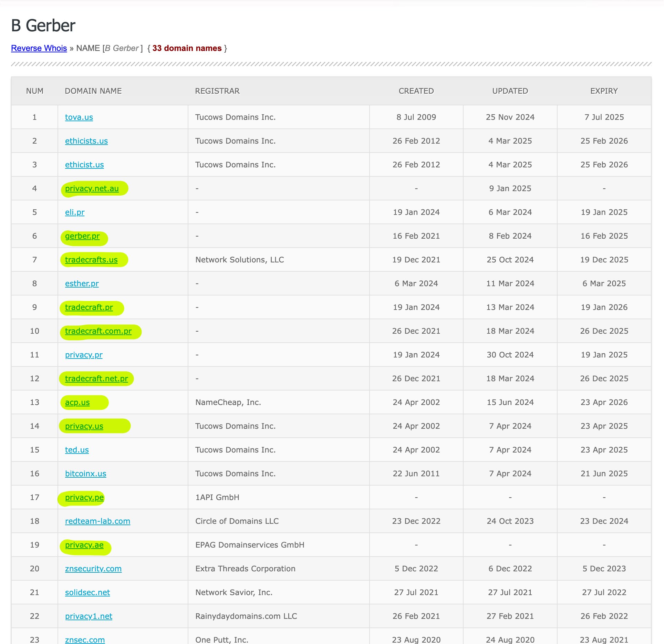Image resolution: width=664 pixels, height=644 pixels.
Task: Click the expiry date 19 Jan 2026
Action: 604,307
